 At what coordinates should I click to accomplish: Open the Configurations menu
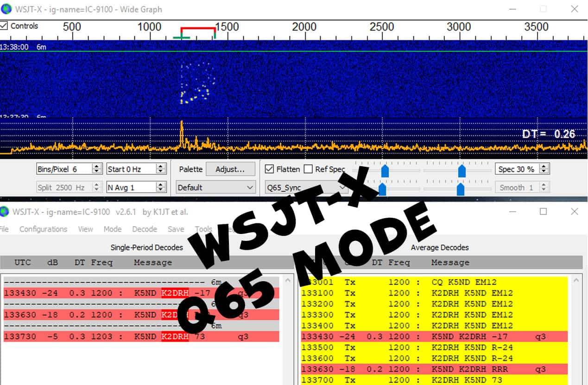(43, 229)
